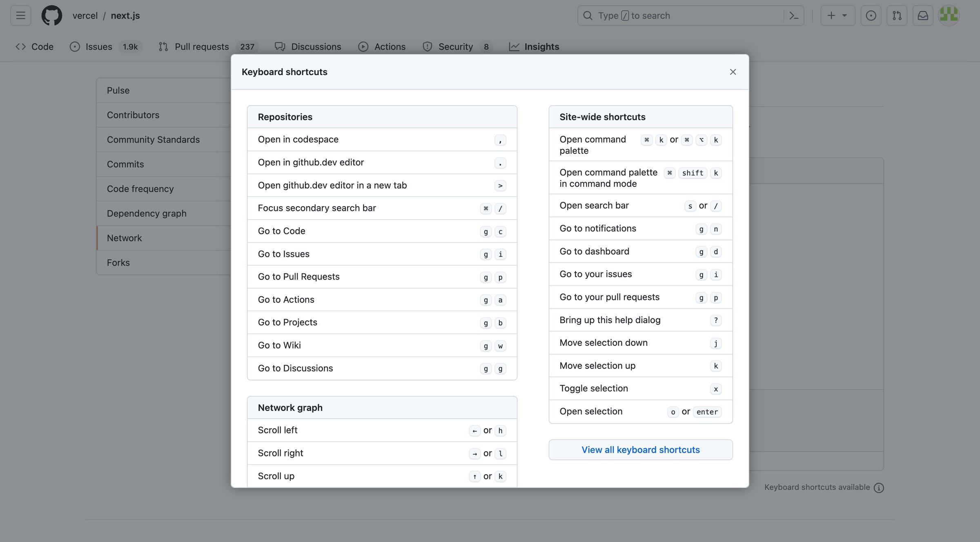Click the search field in the header
The height and width of the screenshot is (542, 980).
point(690,16)
